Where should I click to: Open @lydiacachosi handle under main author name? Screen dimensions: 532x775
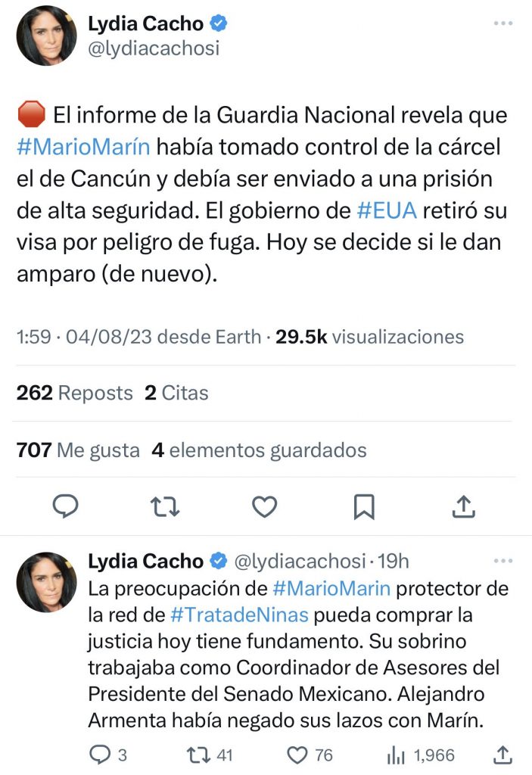point(154,48)
